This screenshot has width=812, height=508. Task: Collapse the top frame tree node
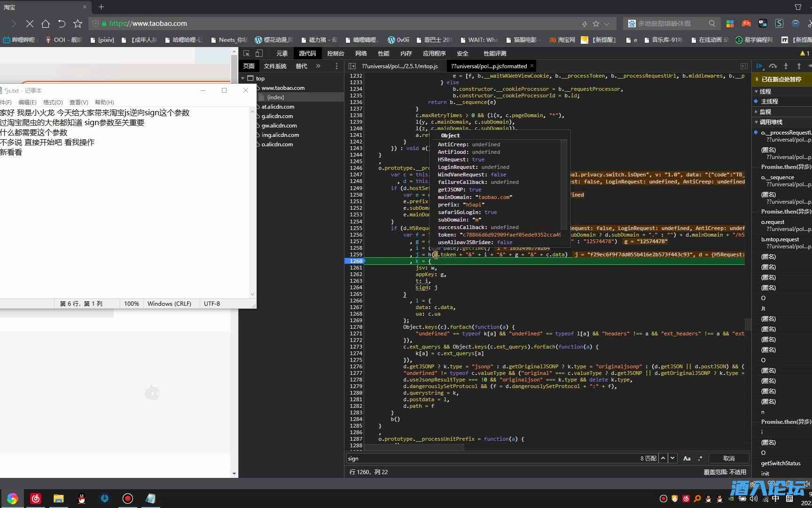[x=243, y=79]
